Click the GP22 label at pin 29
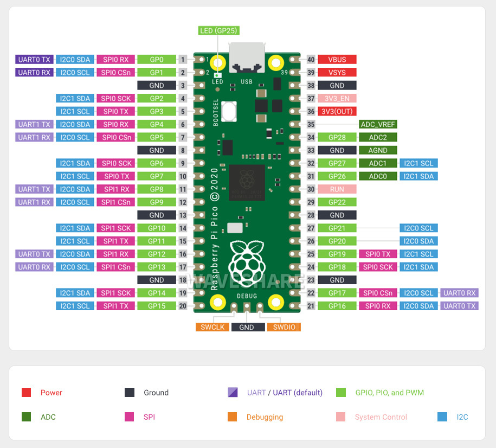The image size is (496, 448). coord(337,202)
